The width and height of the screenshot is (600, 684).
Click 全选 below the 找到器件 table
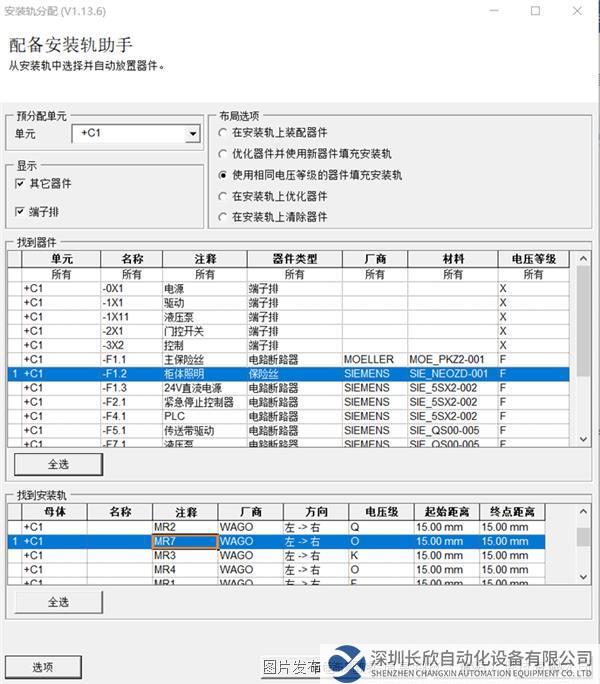[x=59, y=465]
